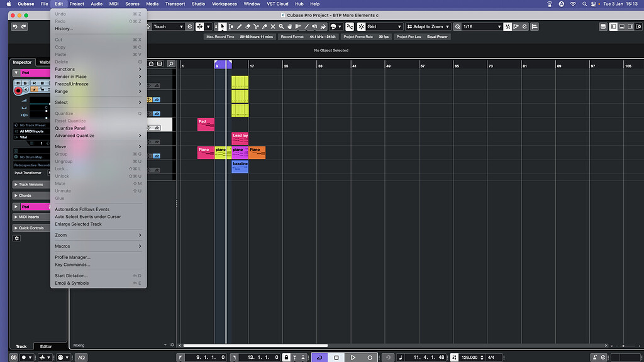Pick the Split scissors tool
Viewport: 644px width, 362px height.
pyautogui.click(x=256, y=26)
